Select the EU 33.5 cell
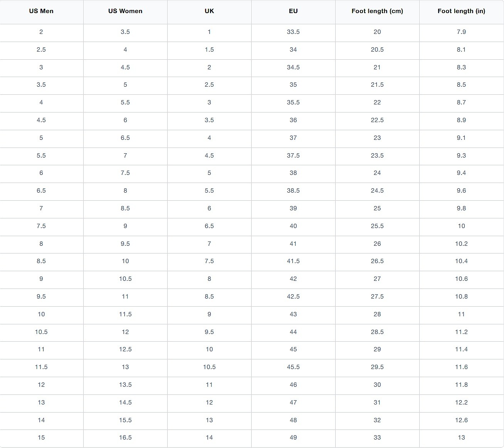 pos(293,32)
